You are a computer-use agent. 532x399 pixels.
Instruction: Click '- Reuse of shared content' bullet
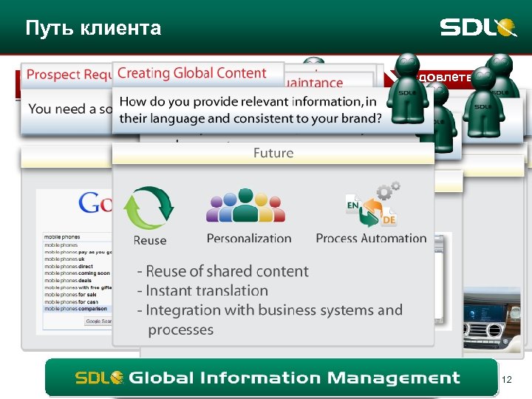click(222, 271)
